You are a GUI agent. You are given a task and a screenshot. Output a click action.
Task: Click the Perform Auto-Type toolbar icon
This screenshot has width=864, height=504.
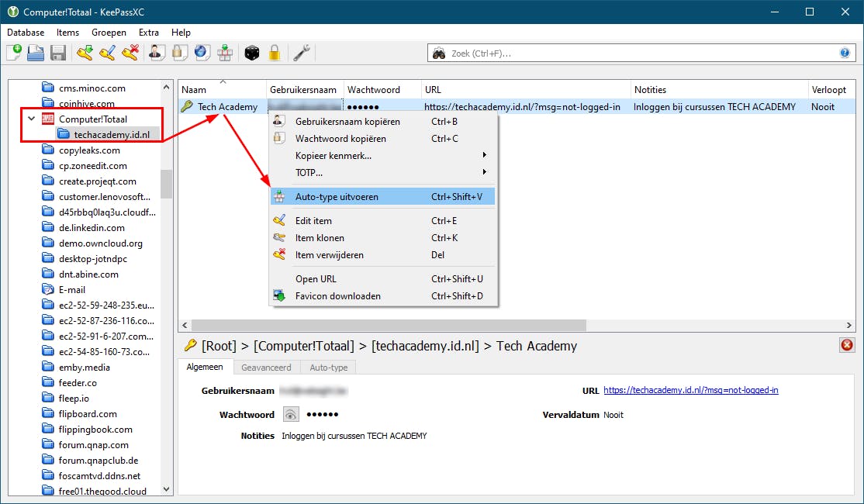pos(224,53)
